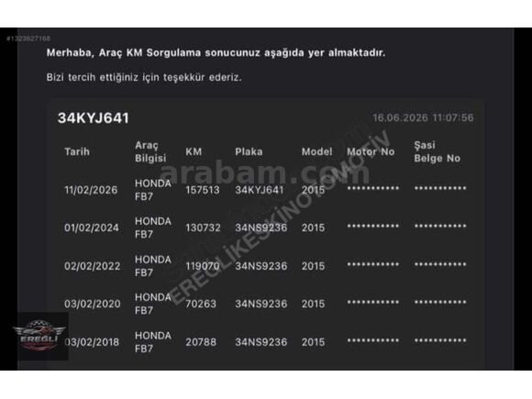
Task: Click the KM value 20788
Action: click(x=201, y=342)
